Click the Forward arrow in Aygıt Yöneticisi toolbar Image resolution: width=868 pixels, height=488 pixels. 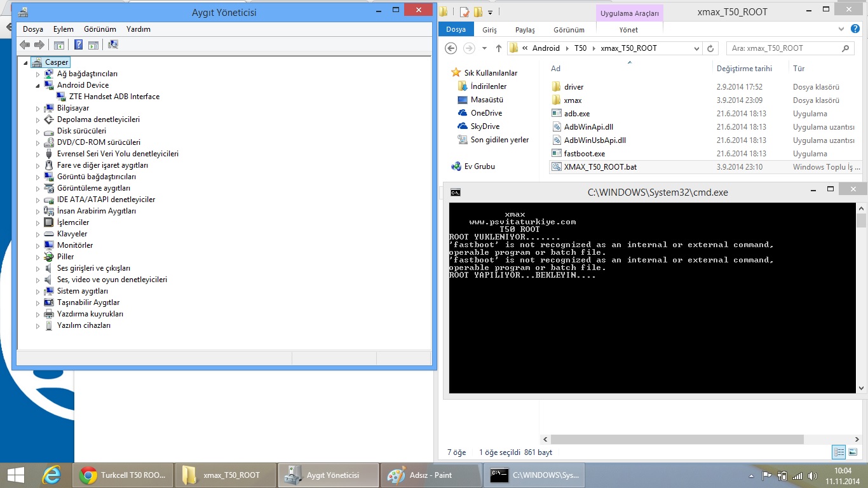[x=39, y=44]
